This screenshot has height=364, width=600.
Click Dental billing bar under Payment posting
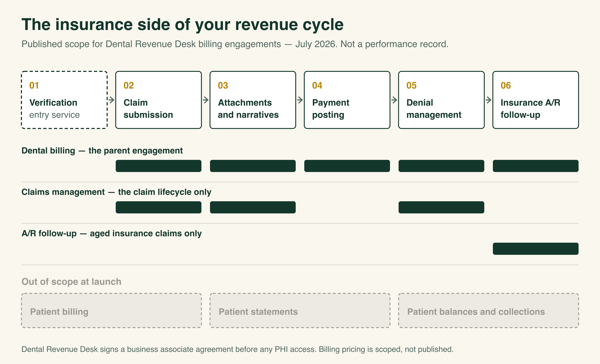(347, 166)
